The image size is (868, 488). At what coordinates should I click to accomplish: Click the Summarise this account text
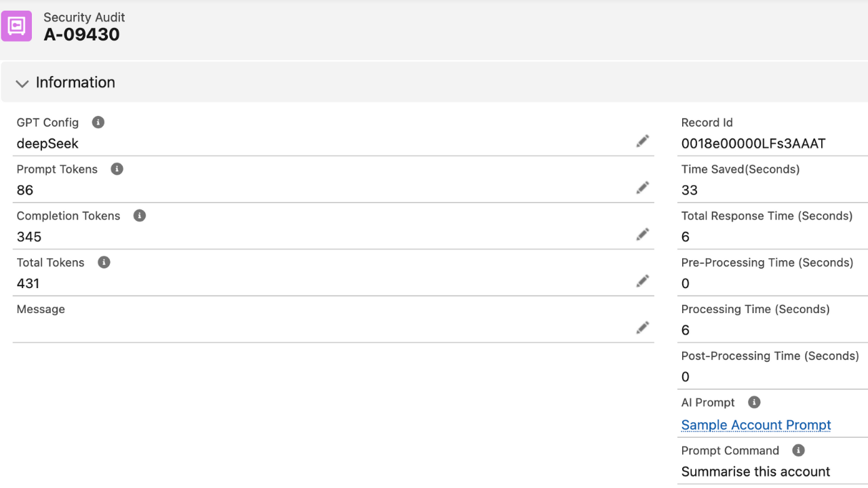point(755,472)
